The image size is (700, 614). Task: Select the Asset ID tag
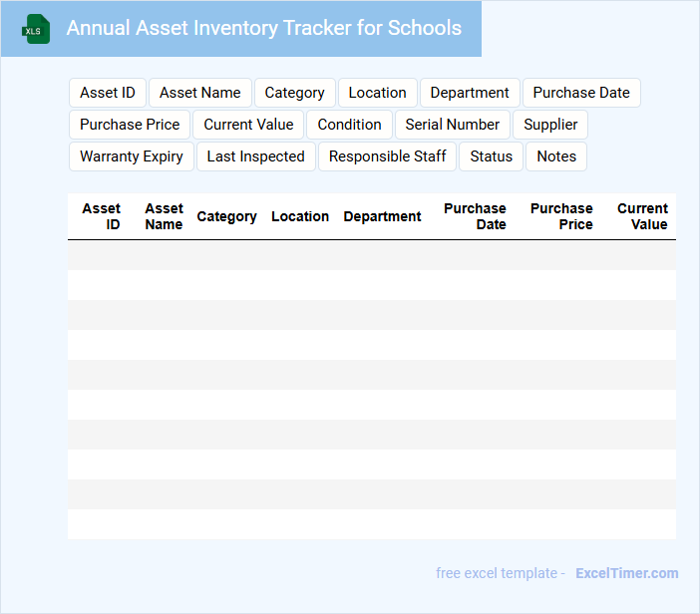point(108,93)
